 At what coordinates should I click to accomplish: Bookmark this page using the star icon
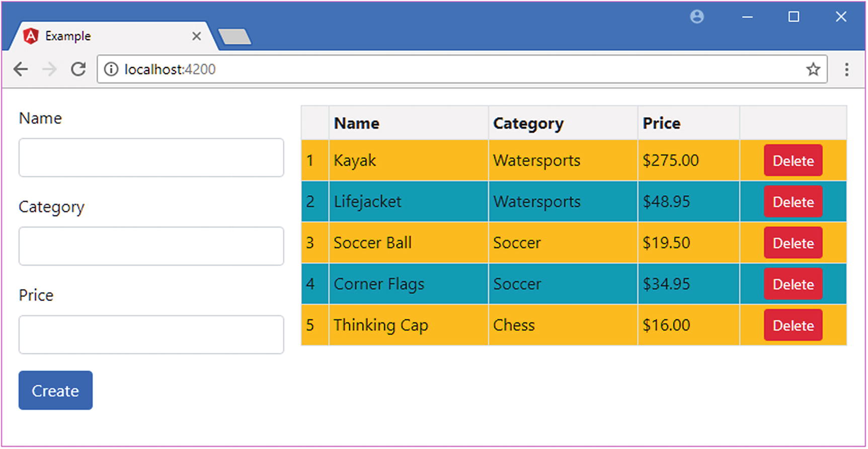coord(813,69)
